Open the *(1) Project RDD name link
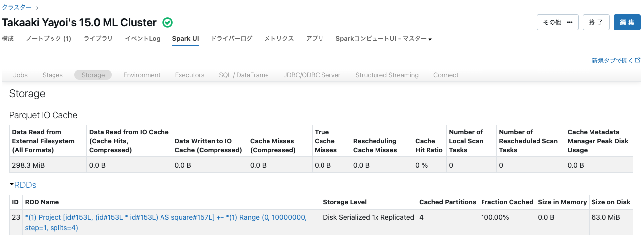644x250 pixels. pos(165,222)
